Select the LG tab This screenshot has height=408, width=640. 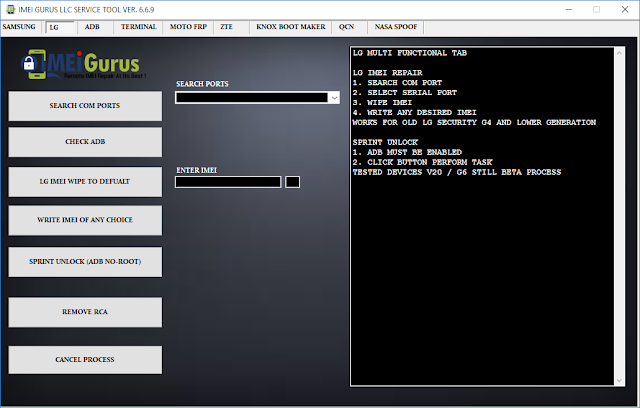(x=60, y=27)
